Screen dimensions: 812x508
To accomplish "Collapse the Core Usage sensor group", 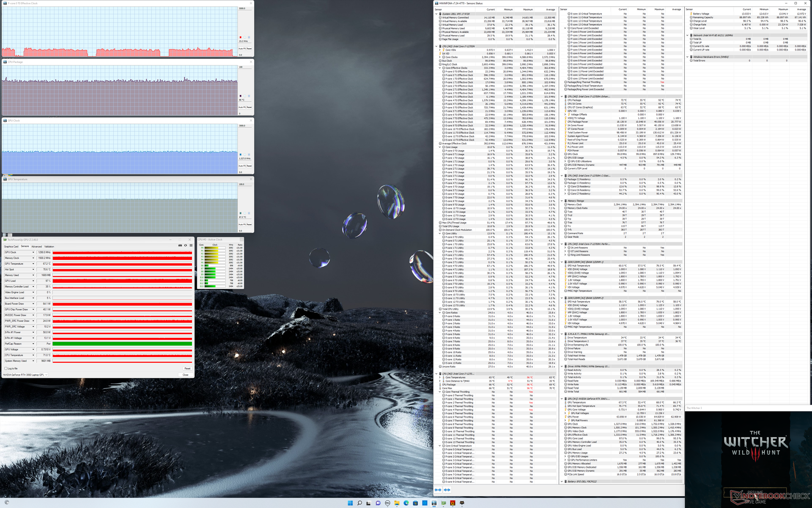I will [440, 147].
